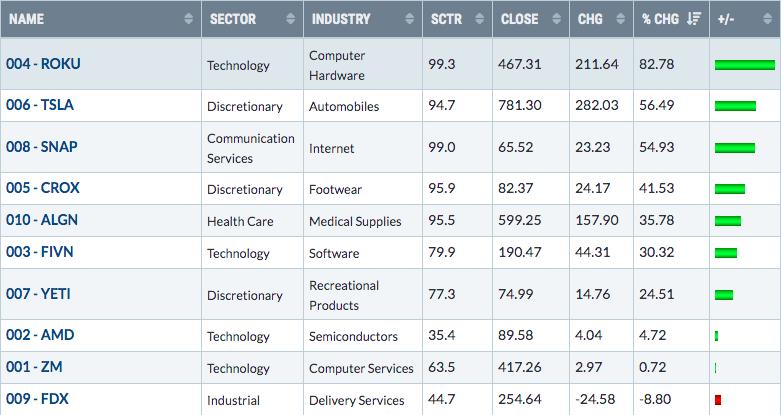Open the 009 - FDX symbol link
Image resolution: width=781 pixels, height=415 pixels.
[37, 399]
